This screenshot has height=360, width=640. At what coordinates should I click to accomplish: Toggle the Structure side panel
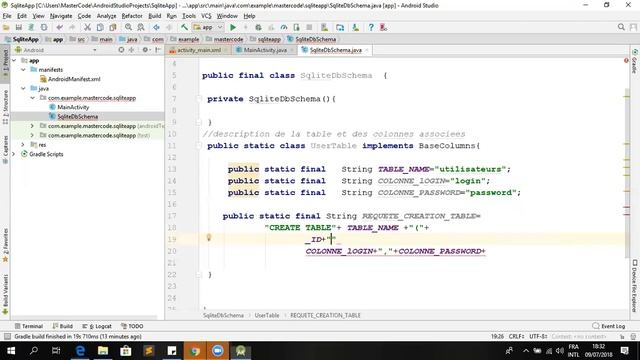5,107
